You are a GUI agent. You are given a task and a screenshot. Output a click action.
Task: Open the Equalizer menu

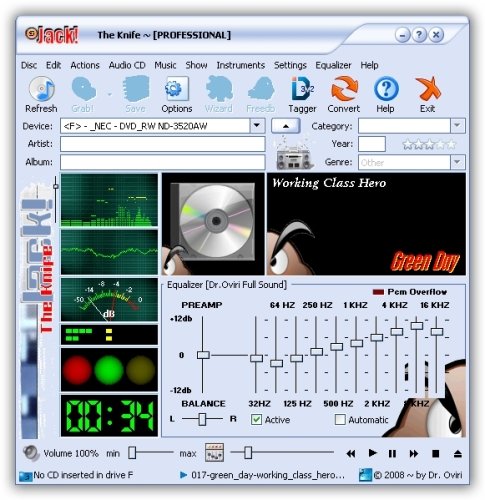tap(333, 65)
